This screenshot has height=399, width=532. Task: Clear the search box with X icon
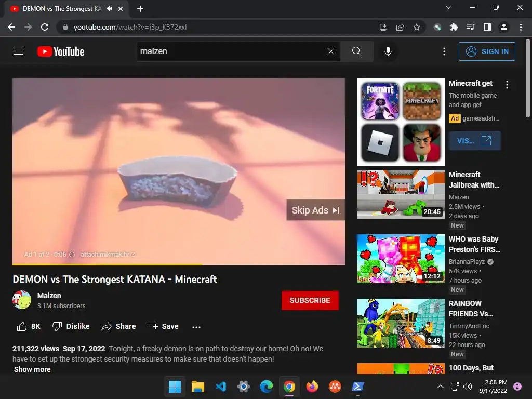[x=331, y=51]
